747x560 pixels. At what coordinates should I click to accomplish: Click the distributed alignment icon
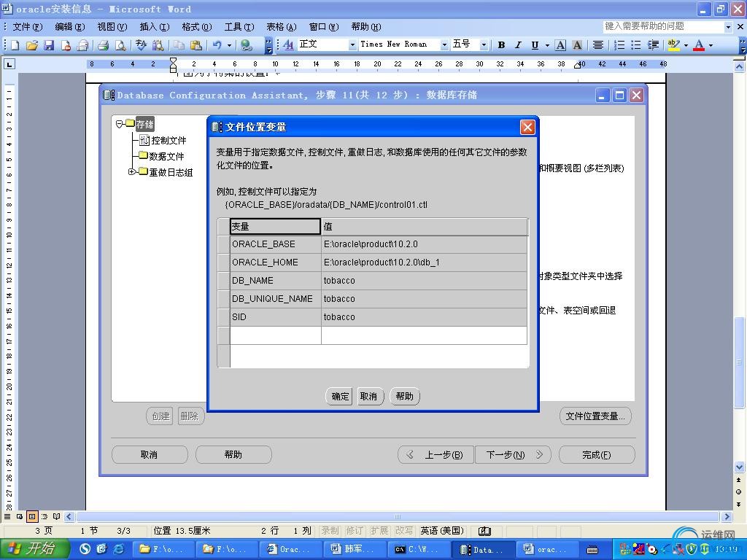coord(598,44)
